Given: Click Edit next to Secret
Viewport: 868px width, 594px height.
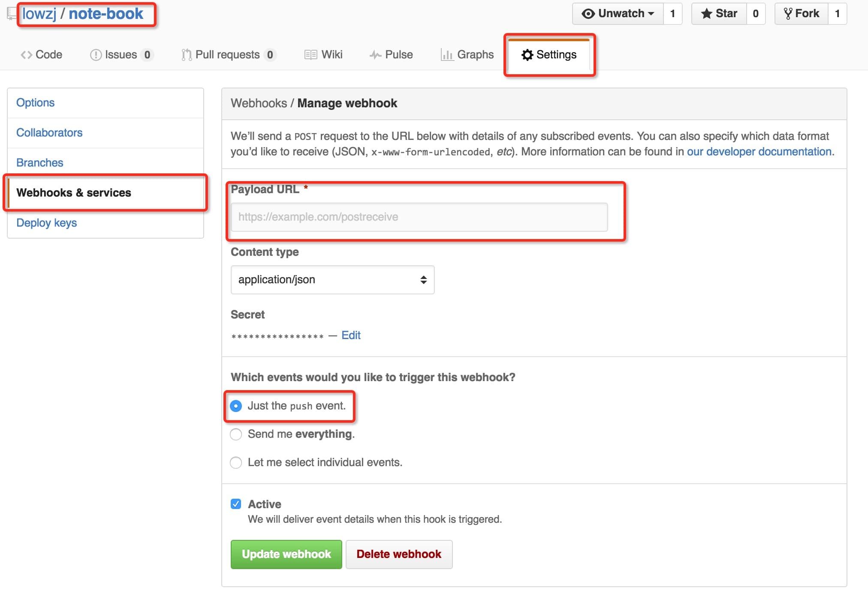Looking at the screenshot, I should point(351,335).
